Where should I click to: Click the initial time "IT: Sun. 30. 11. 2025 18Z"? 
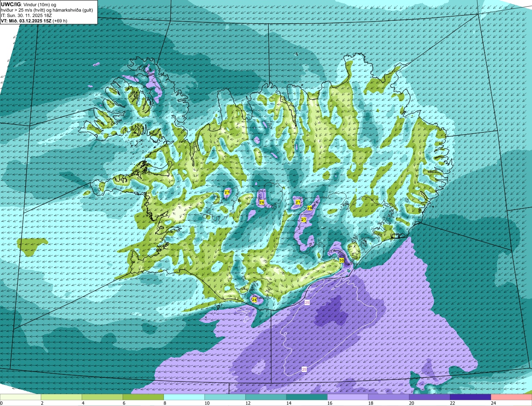tap(26, 15)
